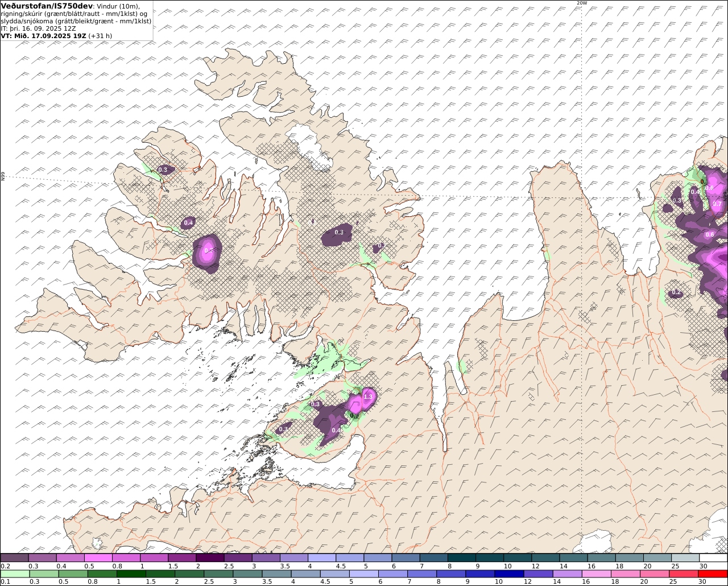
Task: Pick the 0.4 swatch in the purple snow scale
Action: point(70,558)
